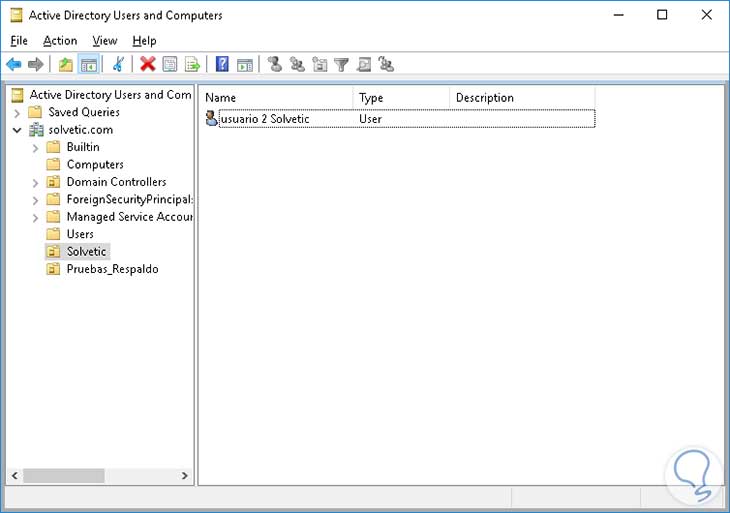The image size is (730, 513).
Task: Open the Help question mark icon
Action: [222, 64]
